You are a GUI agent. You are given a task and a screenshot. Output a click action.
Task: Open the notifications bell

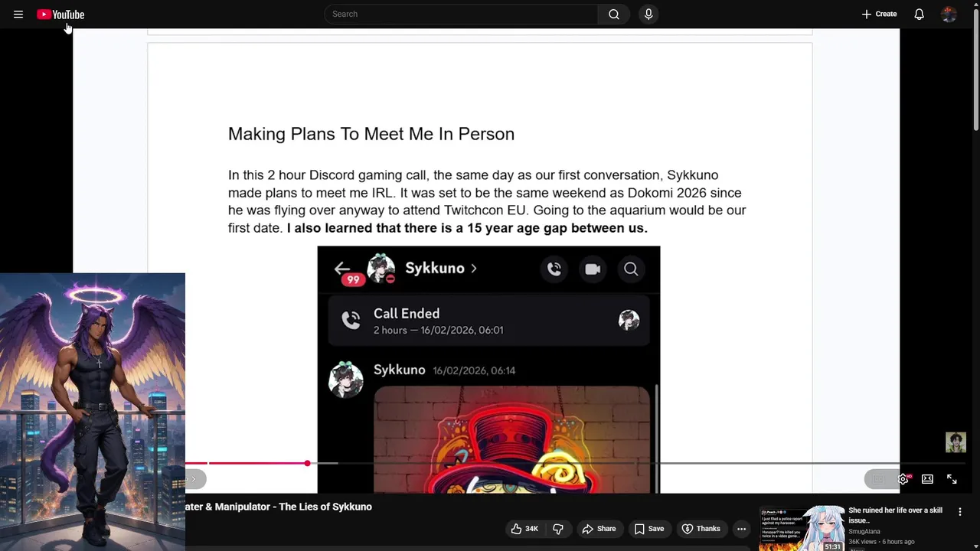[920, 14]
